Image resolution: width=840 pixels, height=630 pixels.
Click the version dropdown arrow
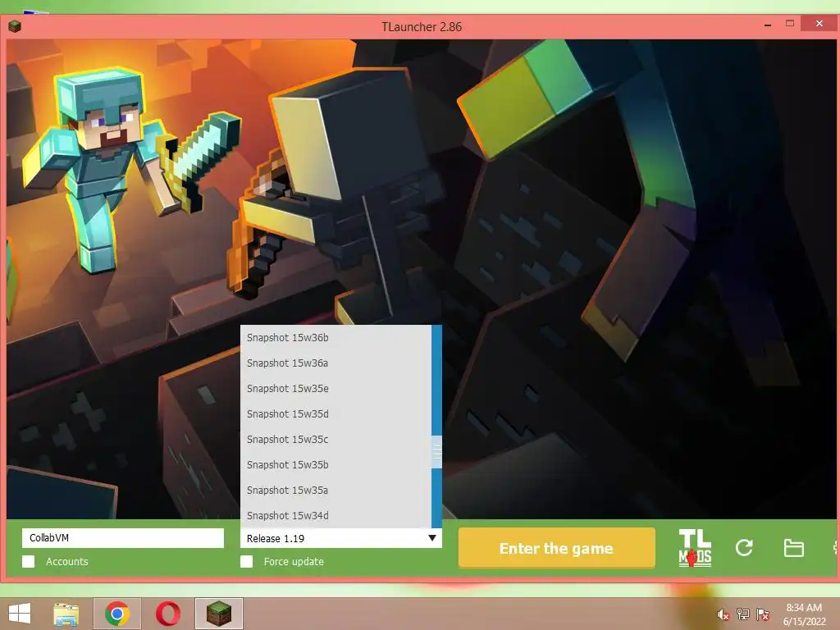[x=431, y=538]
